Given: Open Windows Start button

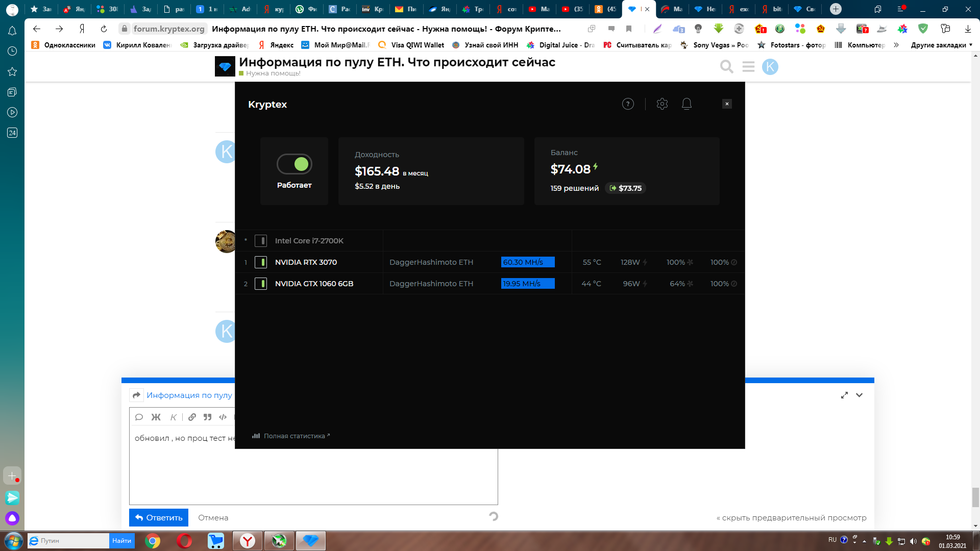Looking at the screenshot, I should click(14, 541).
